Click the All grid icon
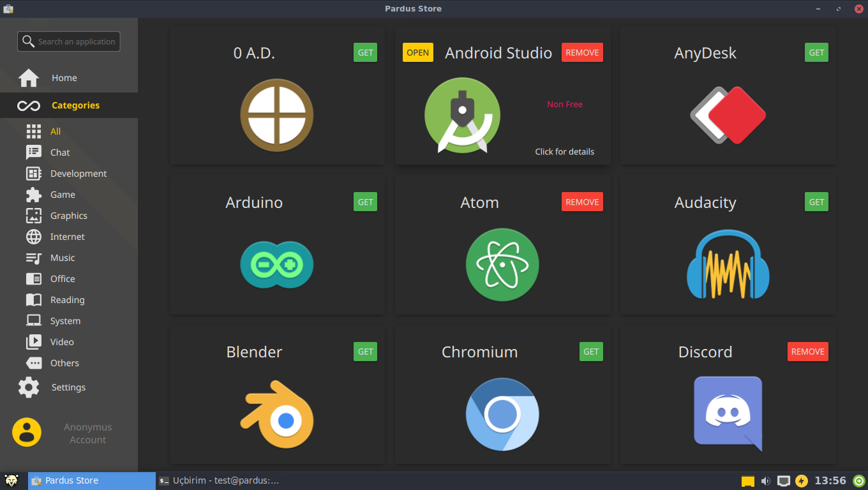868x490 pixels. pyautogui.click(x=34, y=131)
